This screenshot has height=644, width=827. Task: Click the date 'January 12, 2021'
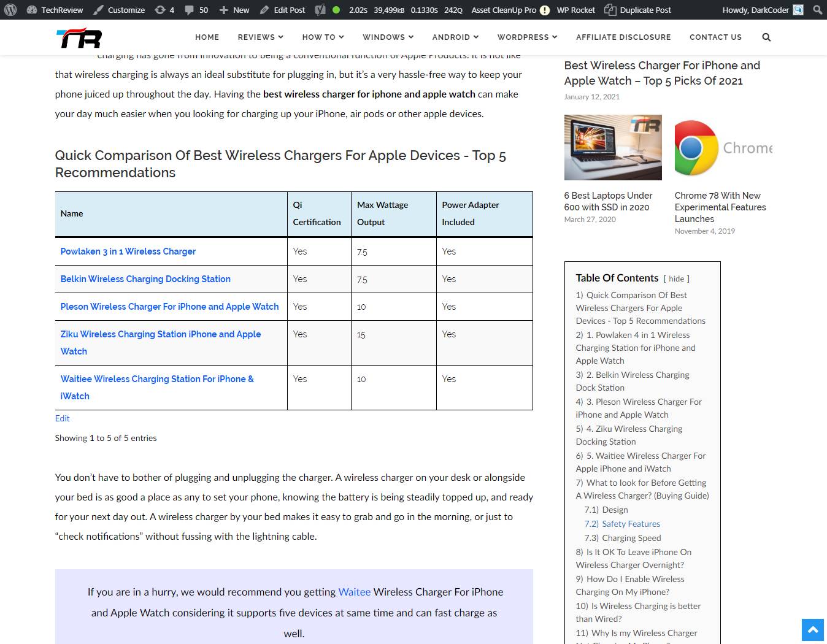pos(591,97)
